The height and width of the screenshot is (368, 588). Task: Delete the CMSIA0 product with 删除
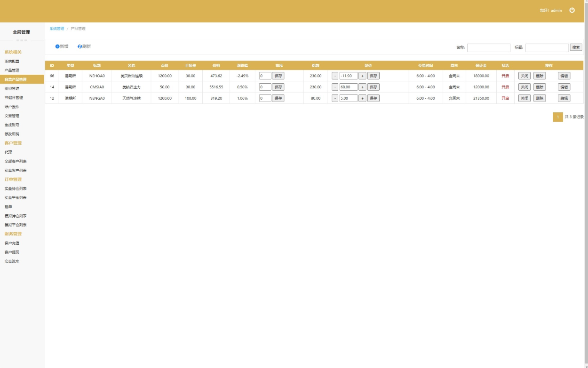539,87
